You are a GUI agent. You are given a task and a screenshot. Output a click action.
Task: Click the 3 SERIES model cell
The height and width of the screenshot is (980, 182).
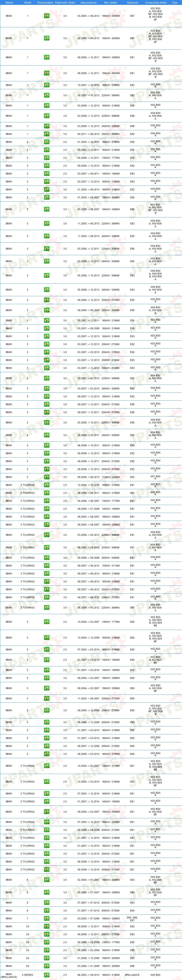pos(27,975)
